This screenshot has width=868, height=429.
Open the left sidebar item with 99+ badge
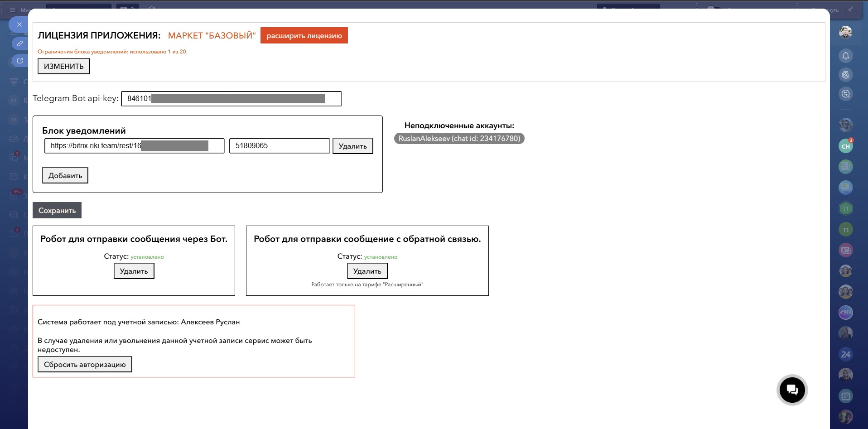coord(15,195)
